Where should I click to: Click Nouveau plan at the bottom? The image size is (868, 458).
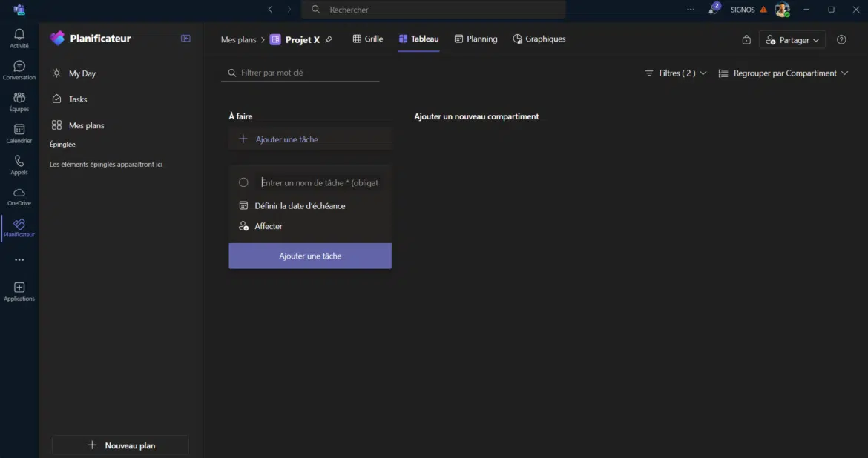pos(120,445)
